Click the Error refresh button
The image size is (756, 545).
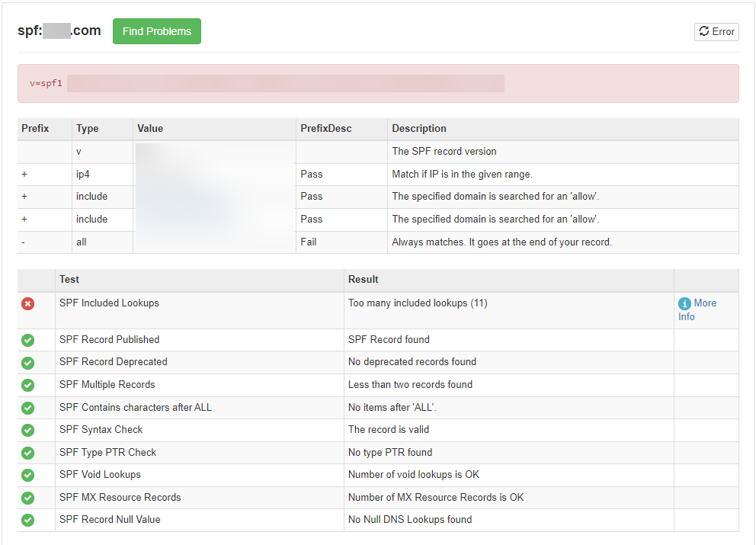point(716,32)
